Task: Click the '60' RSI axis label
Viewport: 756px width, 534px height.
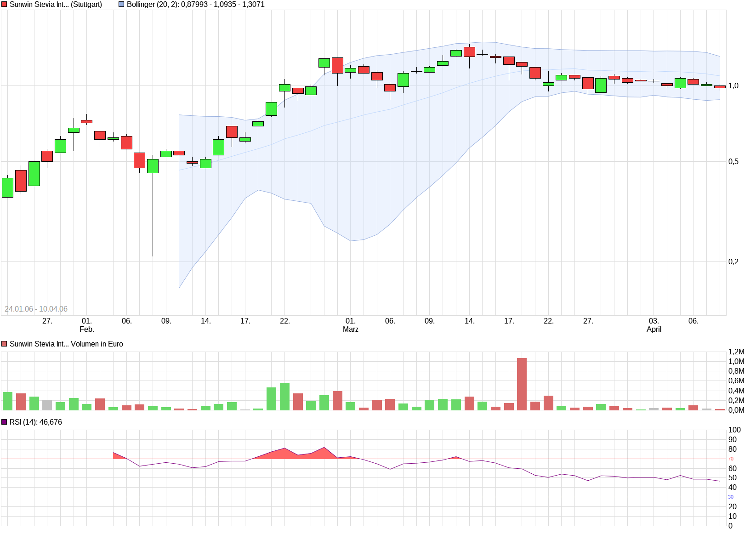Action: pos(733,469)
